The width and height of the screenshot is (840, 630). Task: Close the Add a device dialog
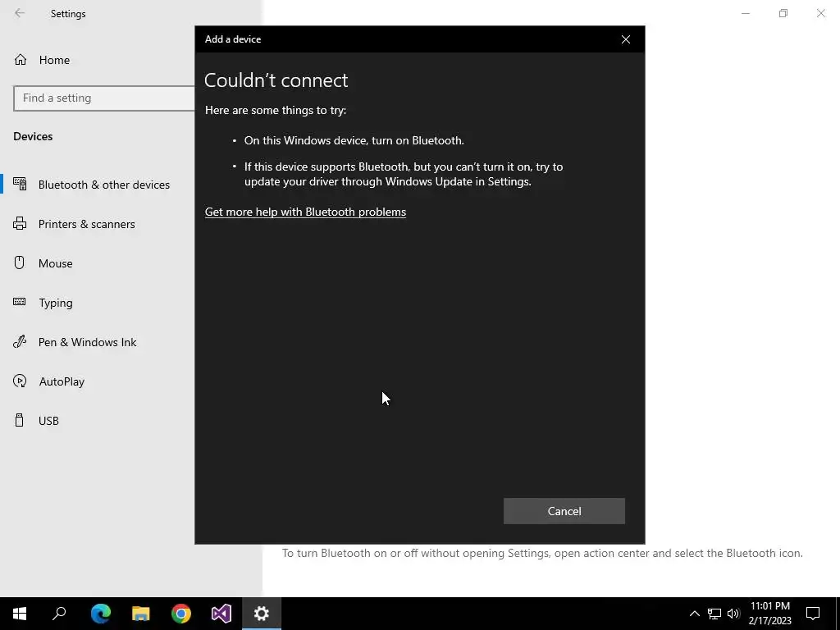click(x=625, y=39)
